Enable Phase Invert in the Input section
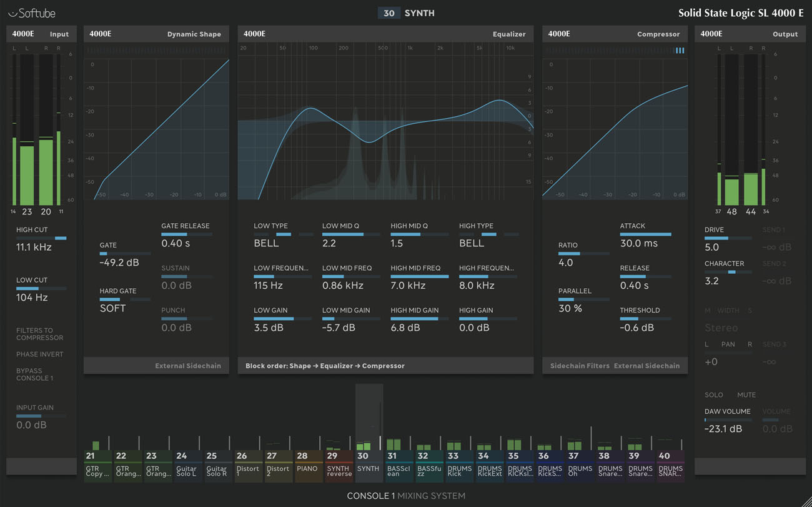Screen dimensions: 812x507 tap(40, 354)
